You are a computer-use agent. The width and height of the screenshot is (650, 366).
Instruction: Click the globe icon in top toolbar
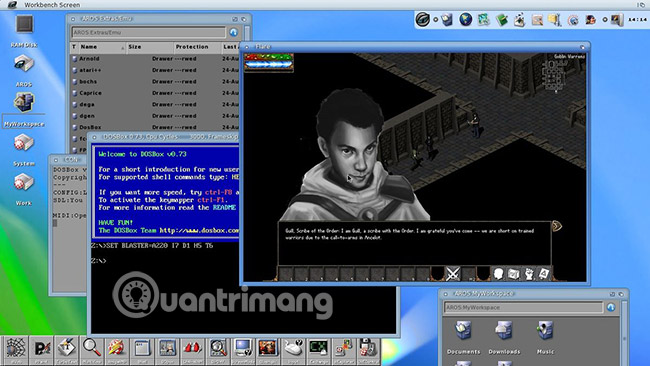pyautogui.click(x=466, y=19)
